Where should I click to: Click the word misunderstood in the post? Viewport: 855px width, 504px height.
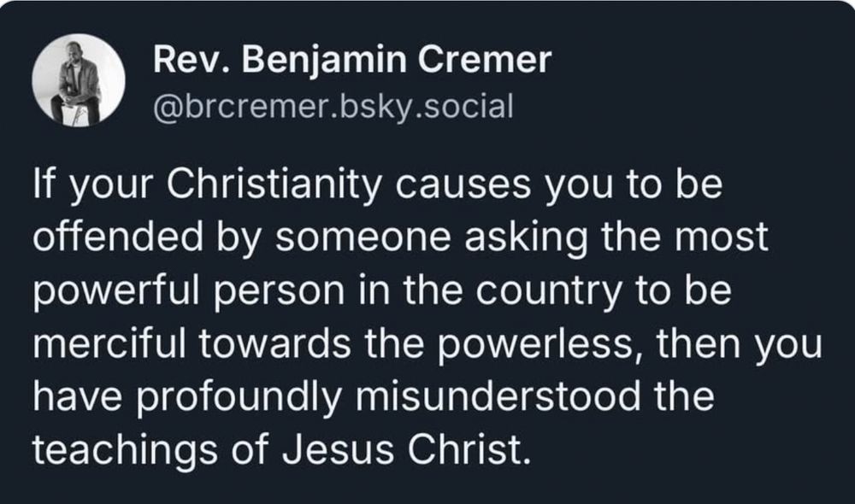pyautogui.click(x=498, y=396)
